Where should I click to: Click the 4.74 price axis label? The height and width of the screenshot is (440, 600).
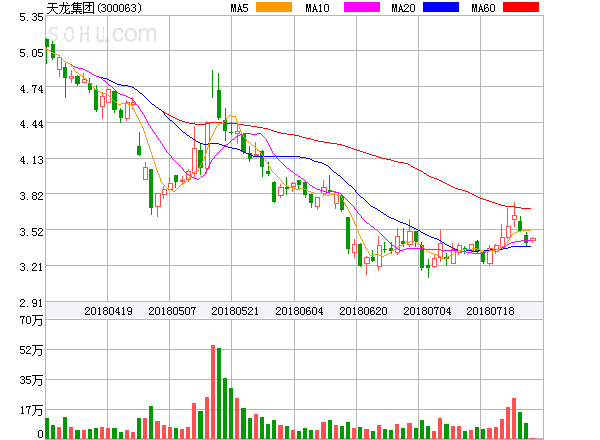(x=31, y=89)
